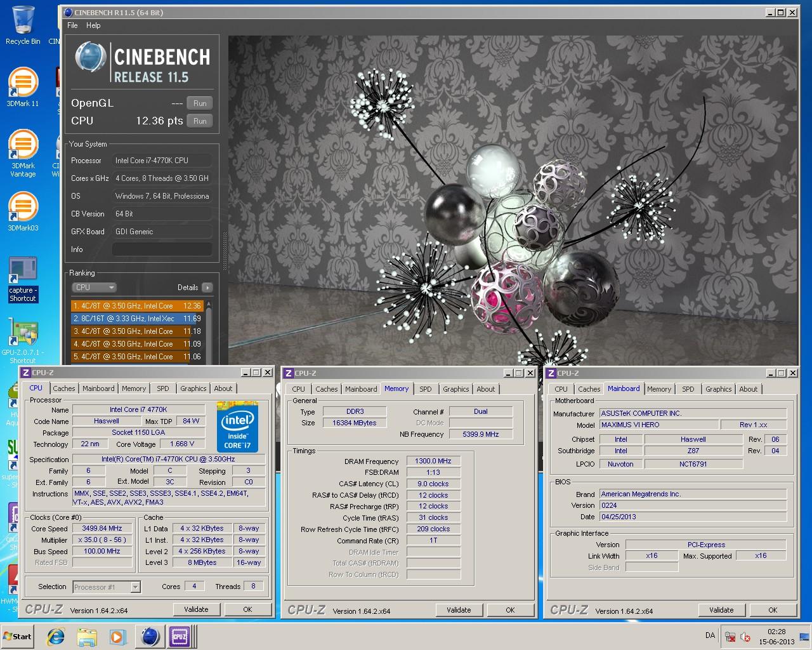
Task: Click the BIOS version 0224 field
Action: tap(693, 505)
